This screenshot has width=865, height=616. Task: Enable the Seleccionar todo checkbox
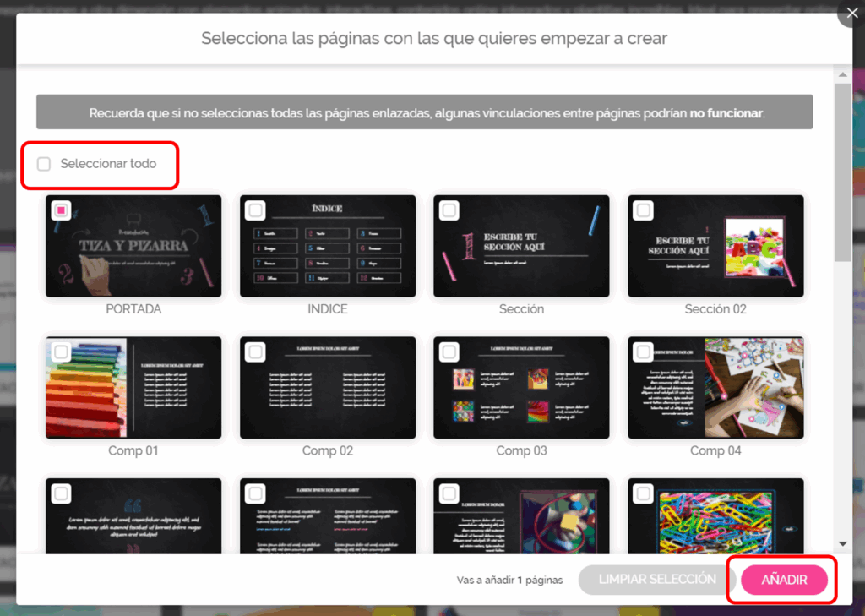pos(44,164)
